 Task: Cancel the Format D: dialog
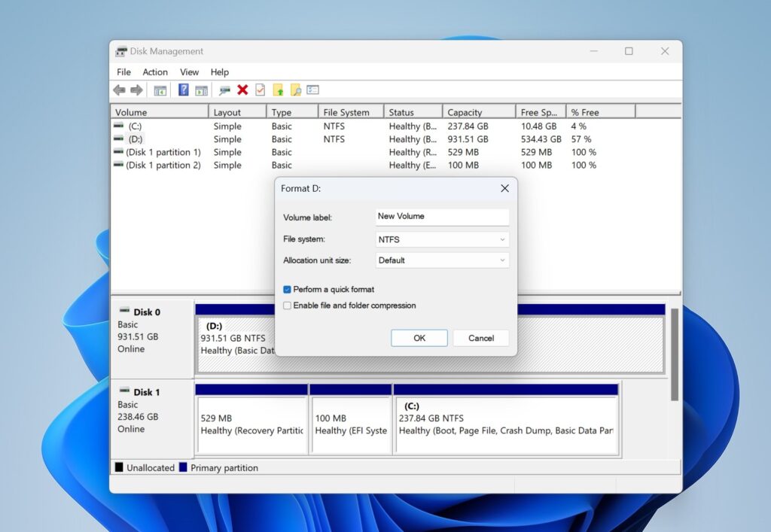click(x=481, y=338)
